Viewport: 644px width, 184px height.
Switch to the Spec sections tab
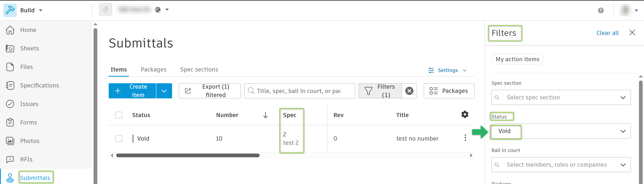point(199,69)
